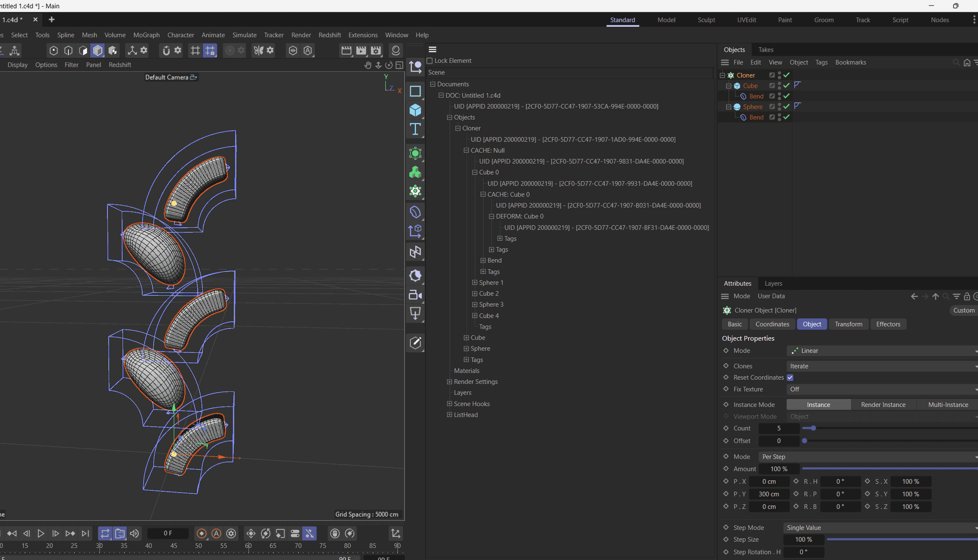Click the Play Forwards button
978x560 pixels.
[41, 533]
